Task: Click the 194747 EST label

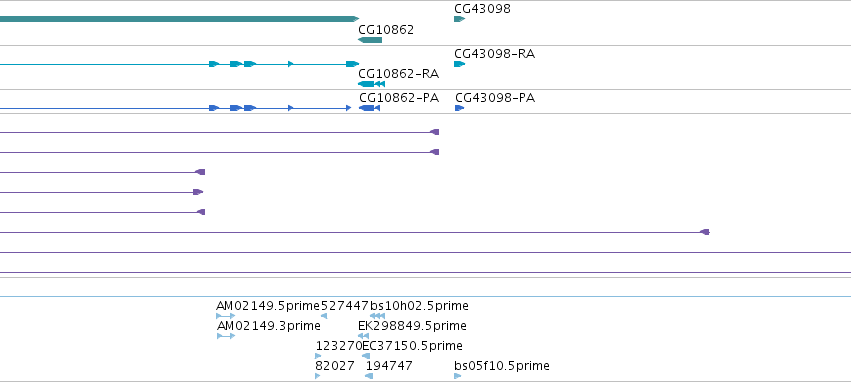Action: tap(389, 366)
